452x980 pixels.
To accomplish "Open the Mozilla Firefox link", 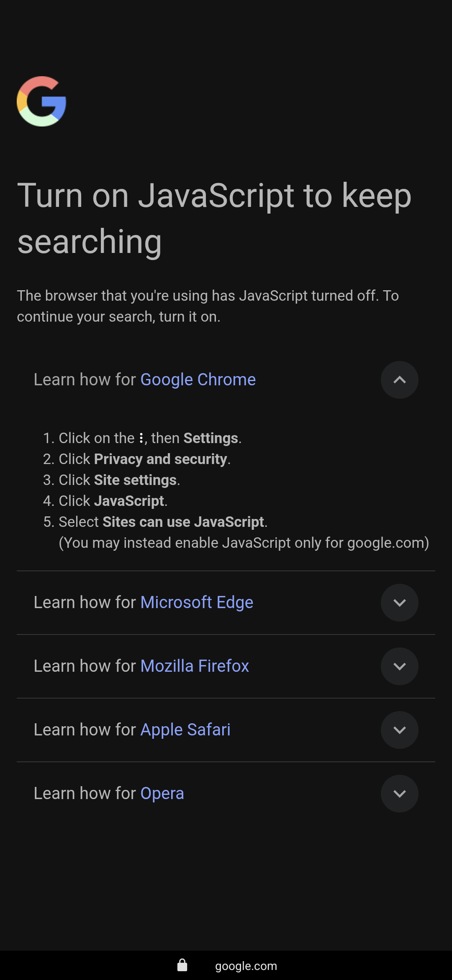I will 195,666.
